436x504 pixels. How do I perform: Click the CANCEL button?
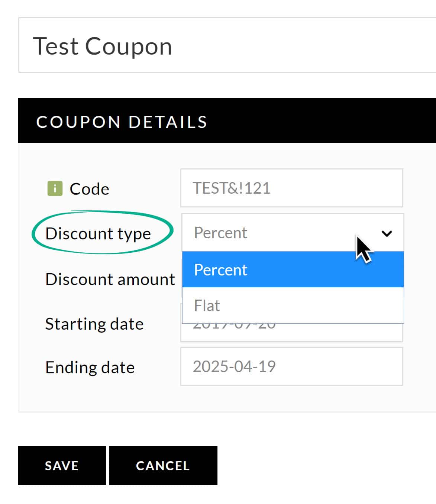coord(163,465)
